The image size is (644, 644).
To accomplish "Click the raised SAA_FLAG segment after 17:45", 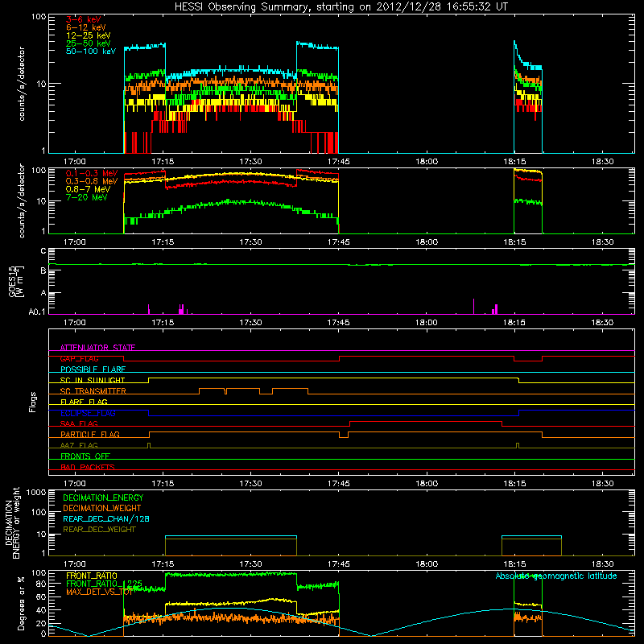I will 426,421.
